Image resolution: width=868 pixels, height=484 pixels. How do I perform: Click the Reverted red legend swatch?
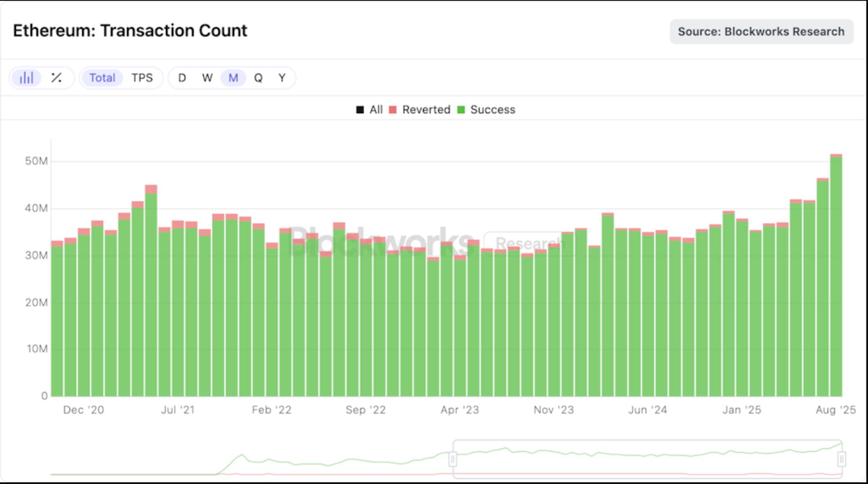click(393, 110)
